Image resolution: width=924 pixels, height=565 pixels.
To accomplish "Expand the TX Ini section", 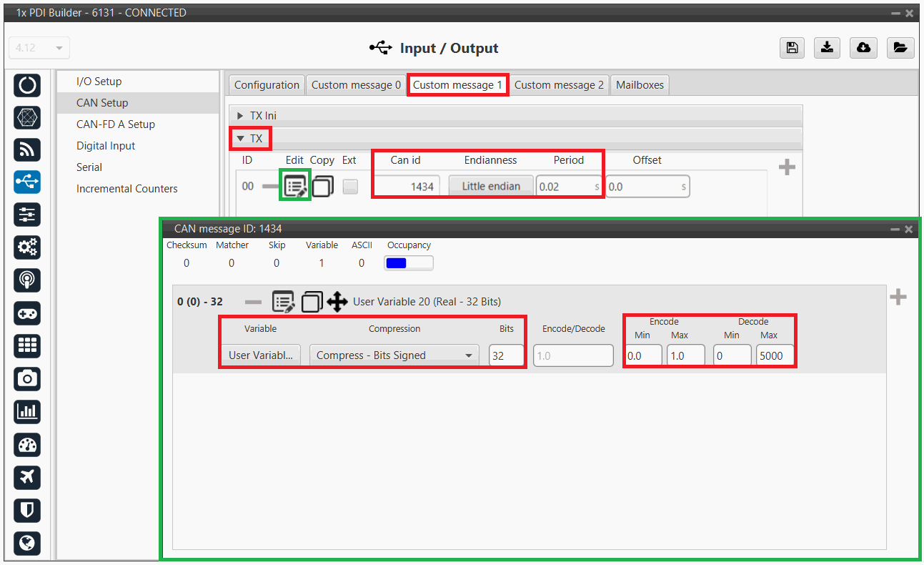I will click(241, 116).
